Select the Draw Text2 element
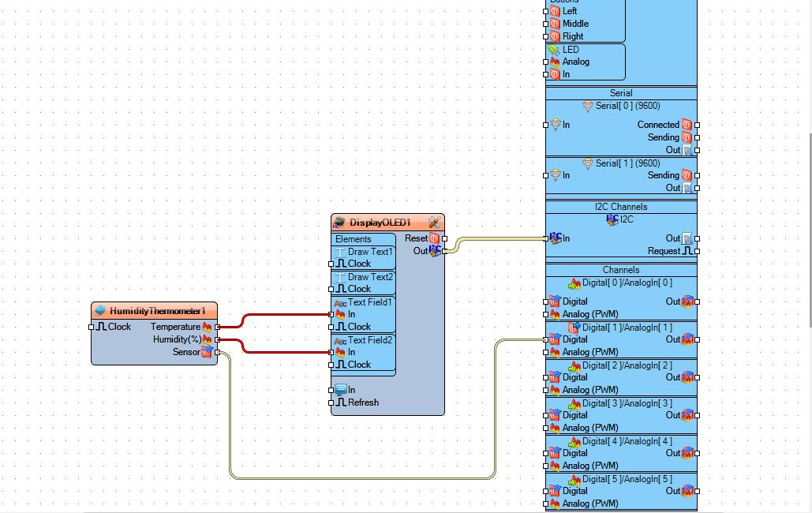 [x=364, y=277]
